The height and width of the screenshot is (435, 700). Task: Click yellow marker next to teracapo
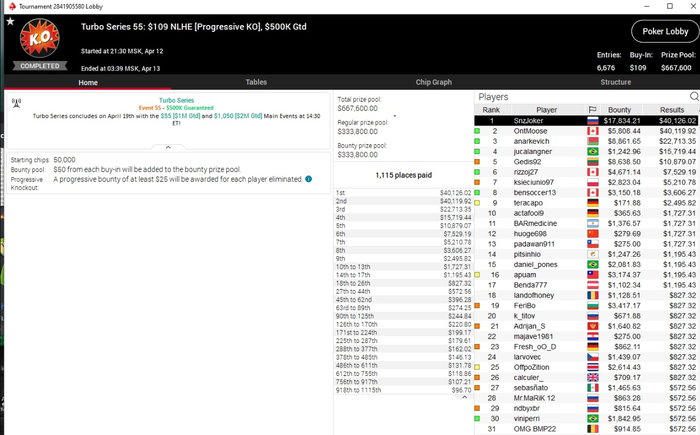coord(477,203)
